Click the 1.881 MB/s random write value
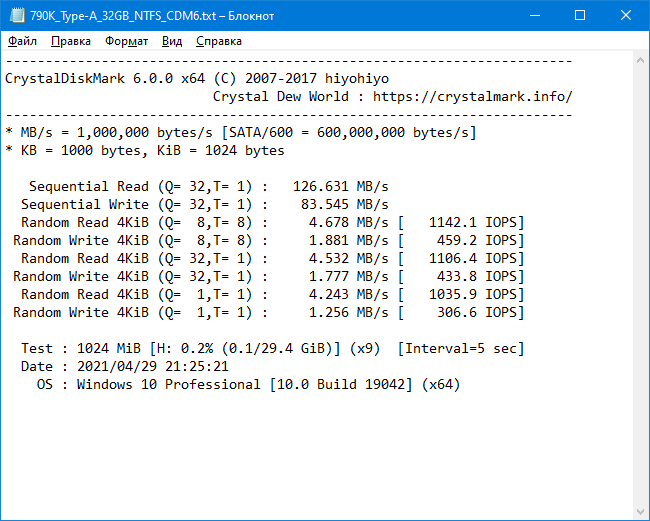650x521 pixels. point(348,240)
